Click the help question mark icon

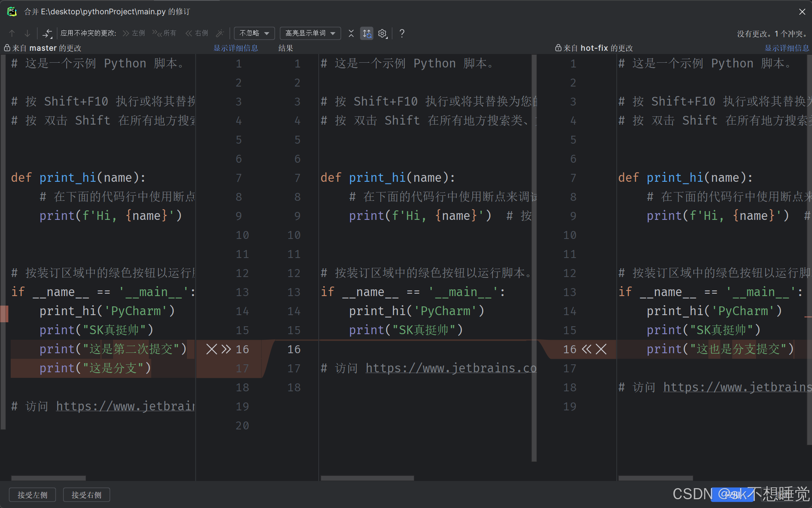402,33
